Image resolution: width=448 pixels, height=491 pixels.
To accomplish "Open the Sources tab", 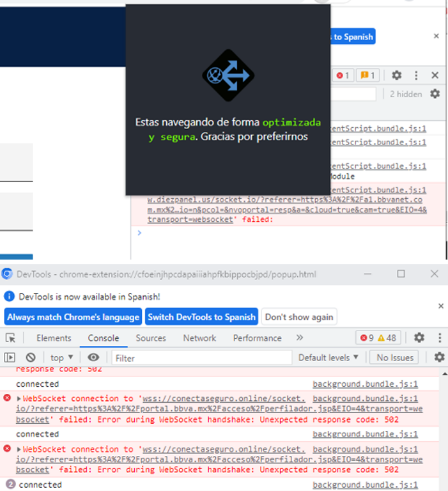I will click(x=151, y=338).
